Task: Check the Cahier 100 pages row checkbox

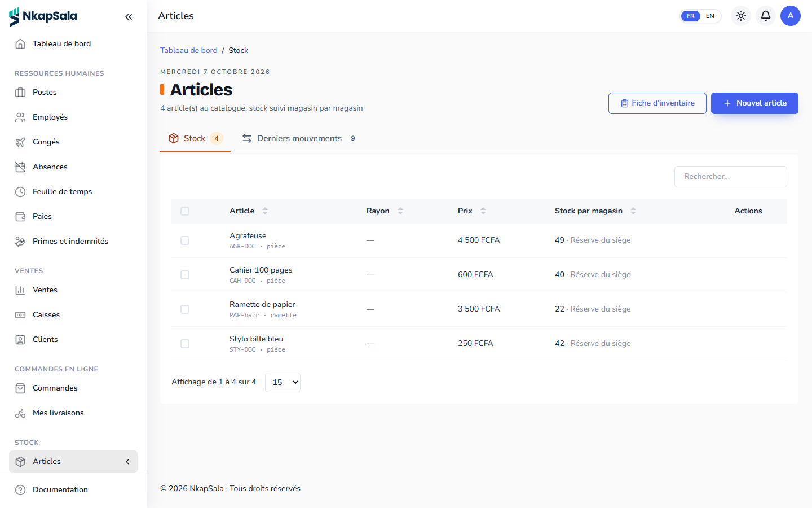Action: pos(185,275)
